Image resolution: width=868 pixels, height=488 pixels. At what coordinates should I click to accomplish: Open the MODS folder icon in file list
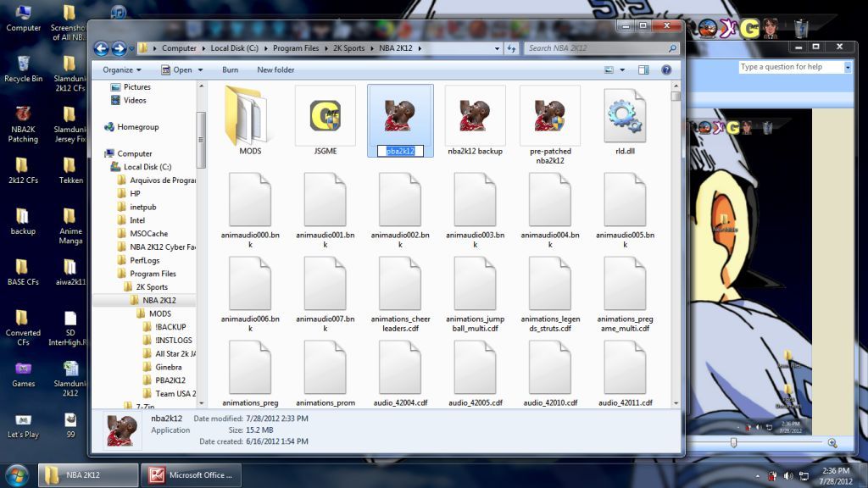click(250, 115)
